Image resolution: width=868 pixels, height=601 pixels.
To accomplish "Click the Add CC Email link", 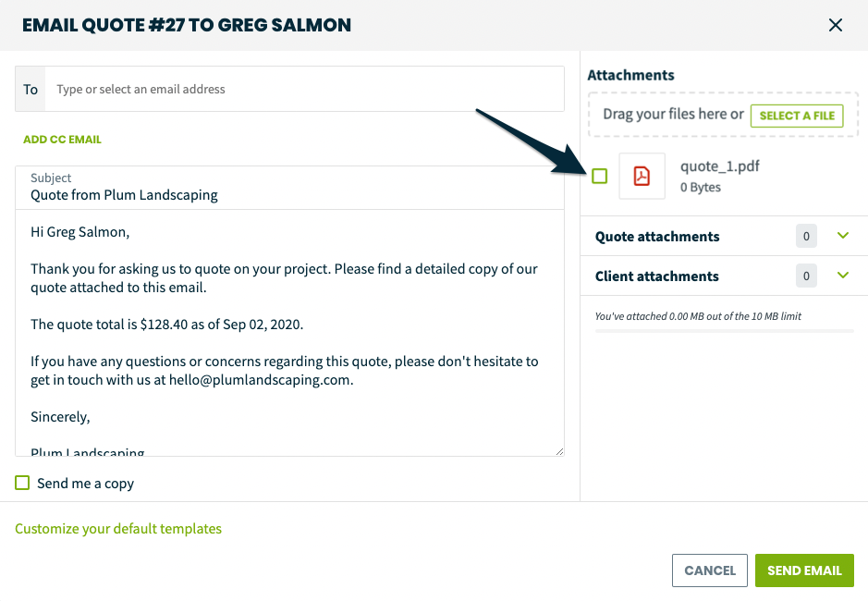I will 62,140.
